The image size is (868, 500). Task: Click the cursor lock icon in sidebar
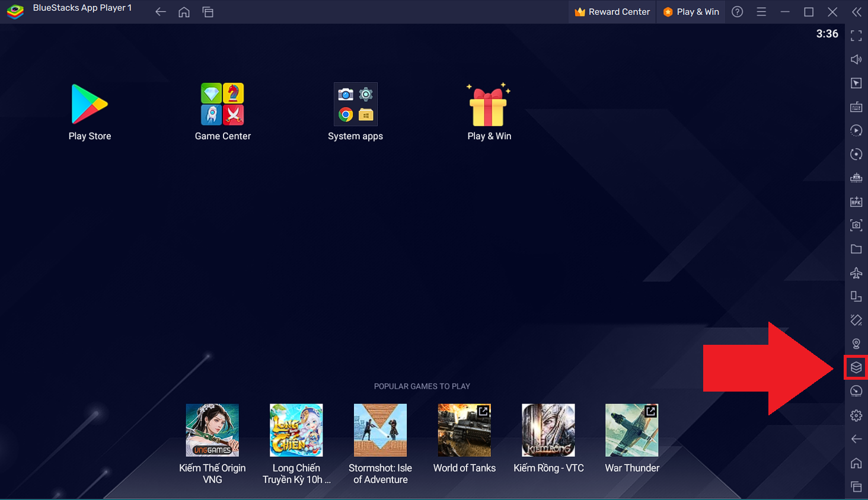(856, 83)
